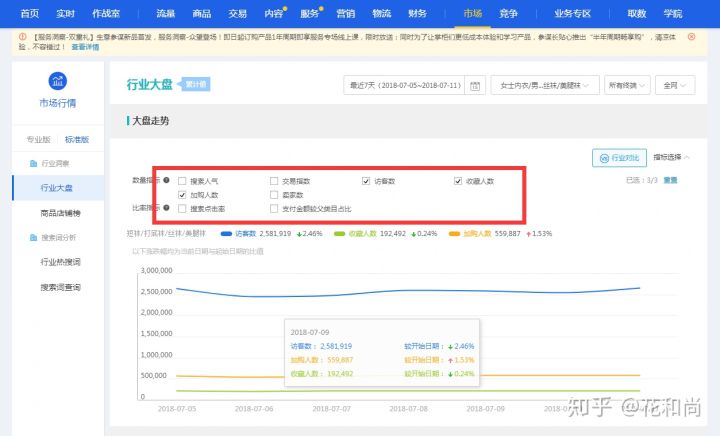720x436 pixels.
Task: Click the 搜索词分析 section icon in sidebar
Action: (x=32, y=237)
